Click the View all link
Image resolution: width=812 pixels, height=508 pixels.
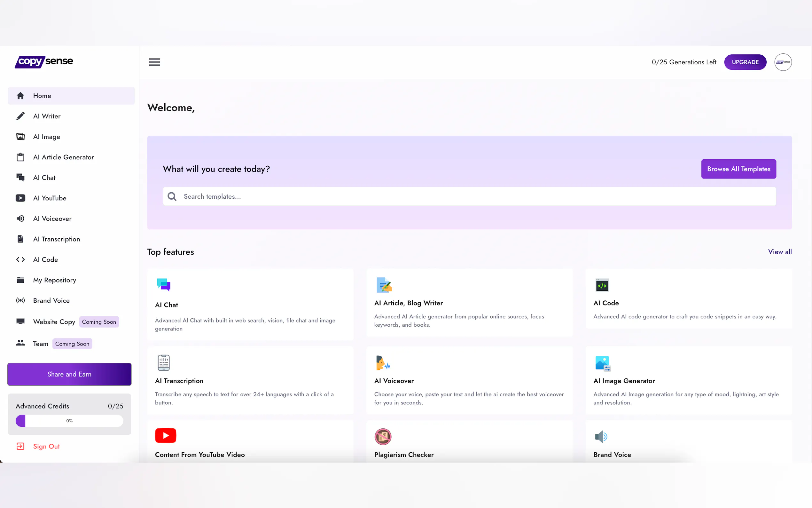(x=779, y=252)
